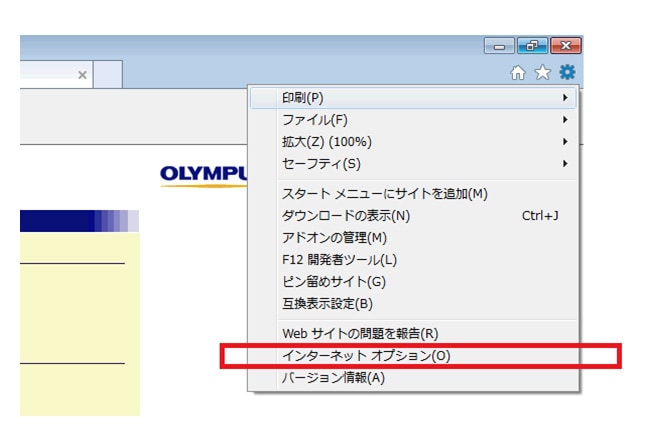Select アドオンの管理(M) menu entry
Screen dimensions: 660x440
click(x=413, y=238)
